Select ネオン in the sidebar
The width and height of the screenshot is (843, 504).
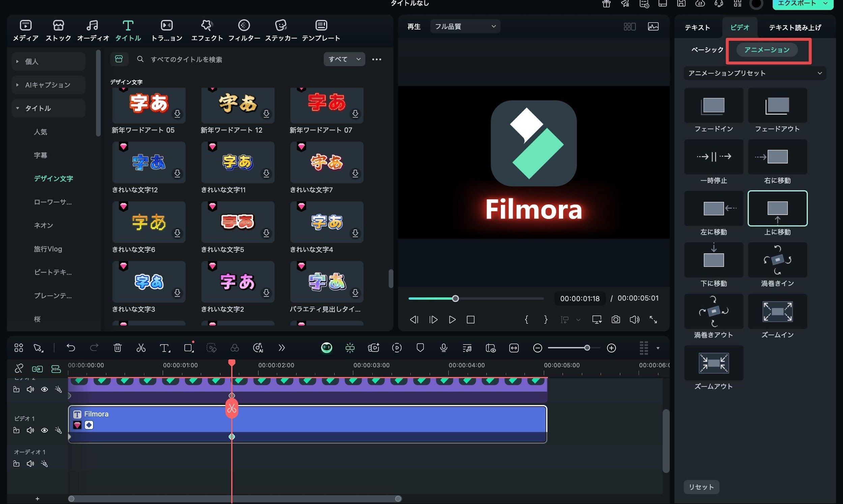pyautogui.click(x=43, y=225)
